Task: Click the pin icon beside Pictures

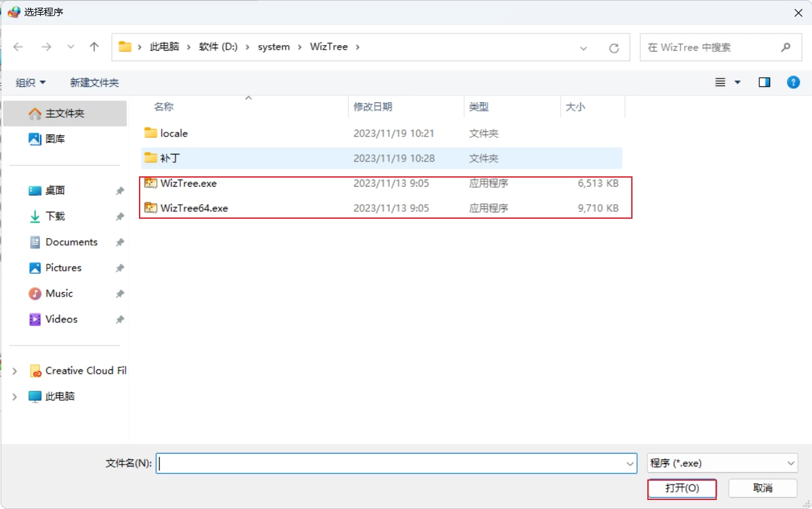Action: click(x=120, y=268)
